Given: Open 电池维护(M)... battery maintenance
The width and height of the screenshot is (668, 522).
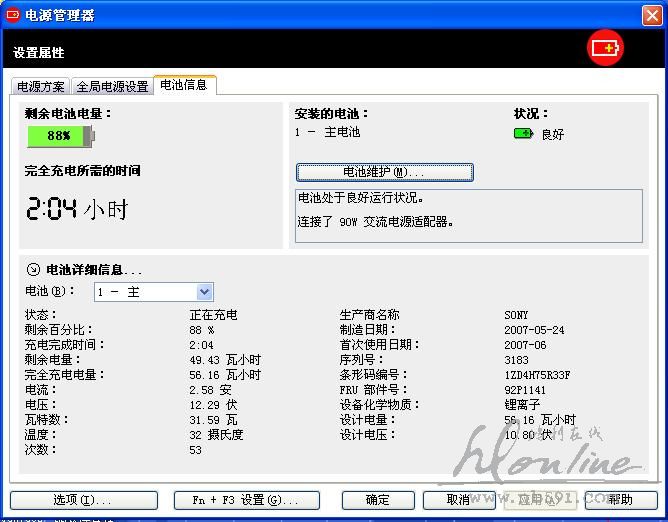Looking at the screenshot, I should [x=384, y=172].
